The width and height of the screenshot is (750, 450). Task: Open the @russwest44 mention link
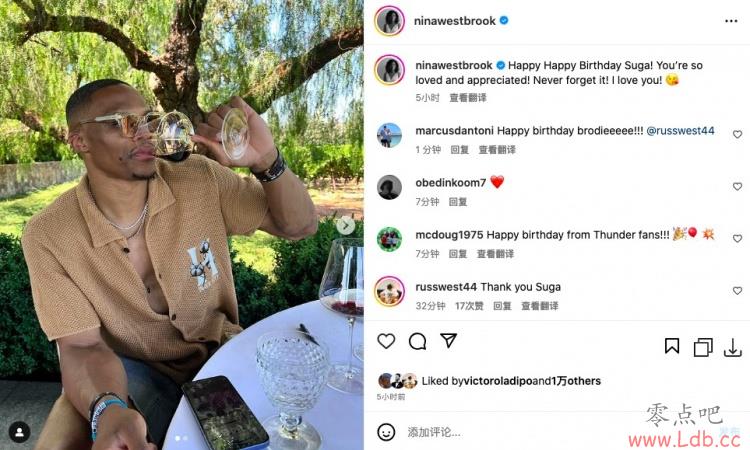[x=680, y=131]
